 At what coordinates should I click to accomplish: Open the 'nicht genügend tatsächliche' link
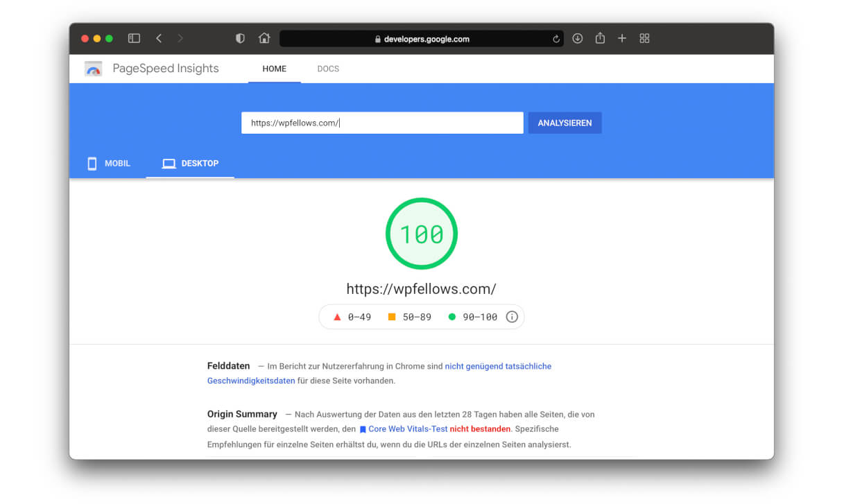click(x=498, y=366)
